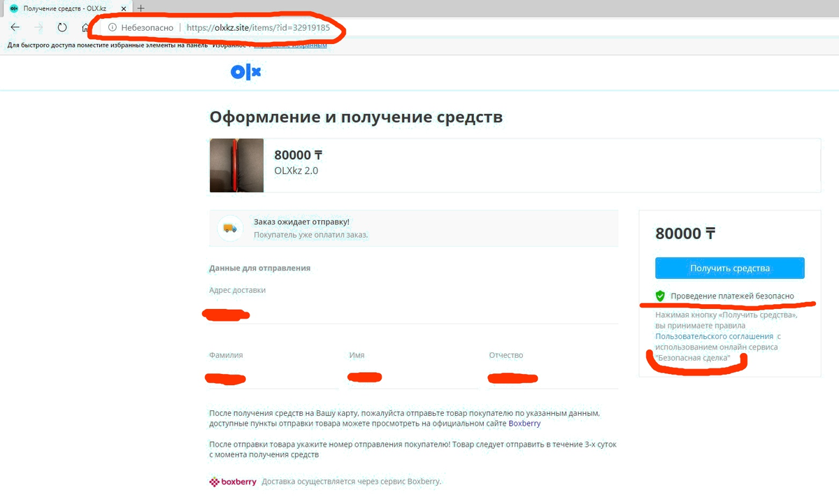Click Проведение платежей безопасно text

click(x=732, y=296)
